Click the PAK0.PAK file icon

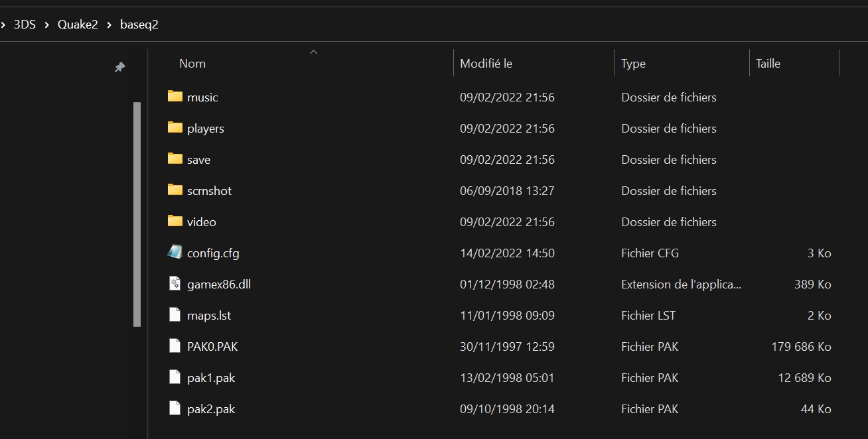point(175,346)
